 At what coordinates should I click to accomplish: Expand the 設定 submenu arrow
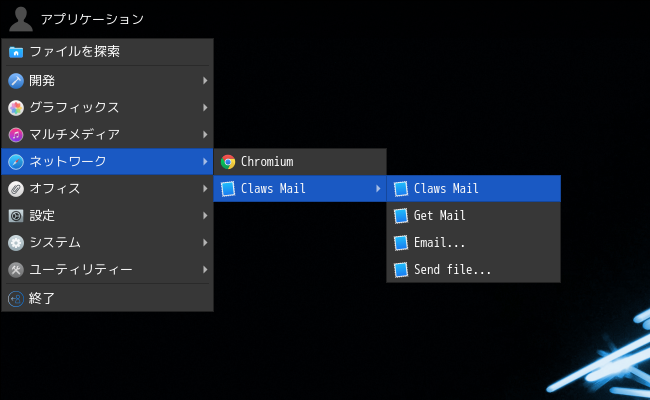(205, 215)
